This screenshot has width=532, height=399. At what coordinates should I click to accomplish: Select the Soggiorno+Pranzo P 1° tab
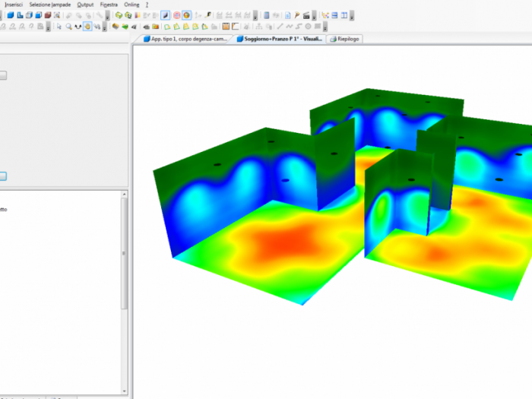pyautogui.click(x=279, y=39)
